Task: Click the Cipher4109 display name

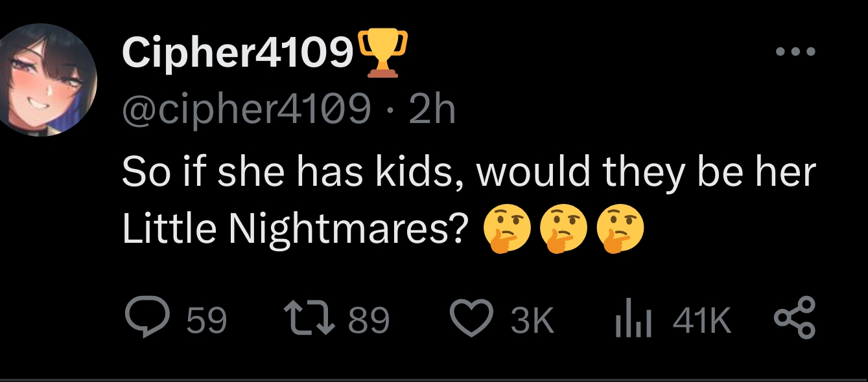Action: (239, 53)
